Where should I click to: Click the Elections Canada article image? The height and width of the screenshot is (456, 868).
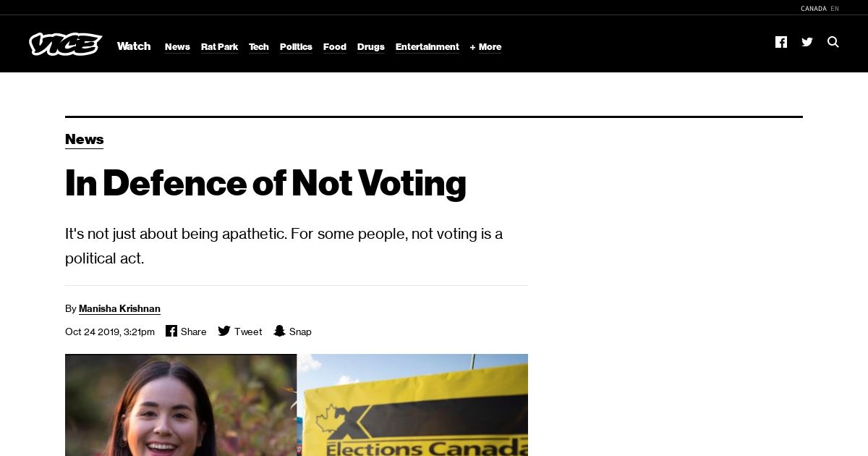pos(412,405)
